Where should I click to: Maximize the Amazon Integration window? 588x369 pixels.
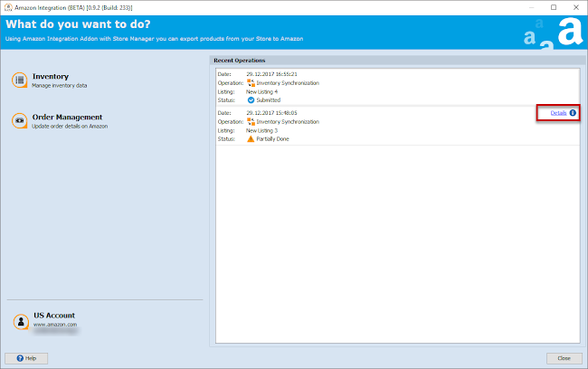pos(554,7)
